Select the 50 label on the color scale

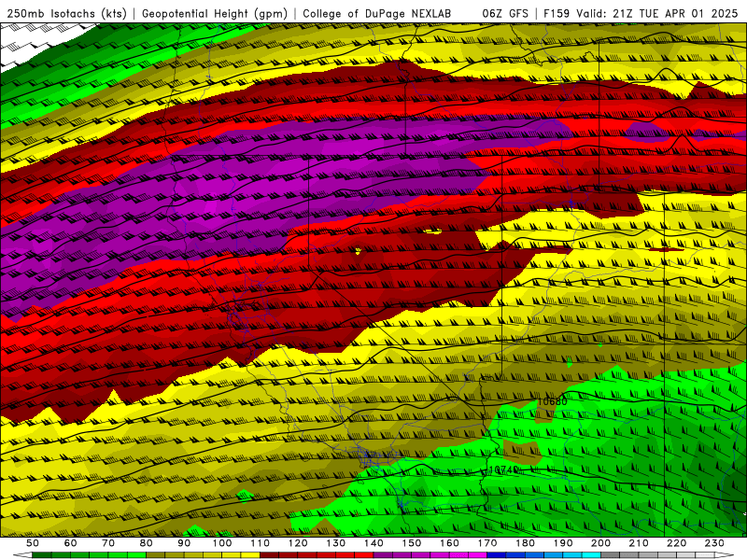point(33,543)
